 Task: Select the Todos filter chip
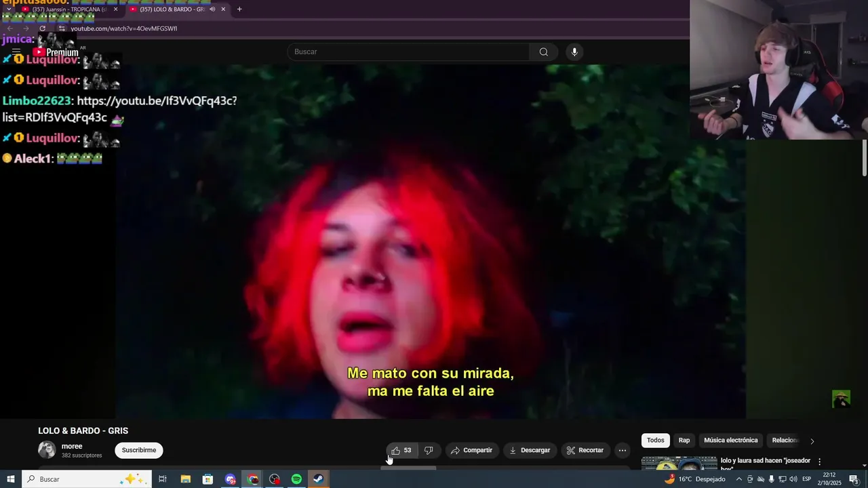[x=656, y=440]
